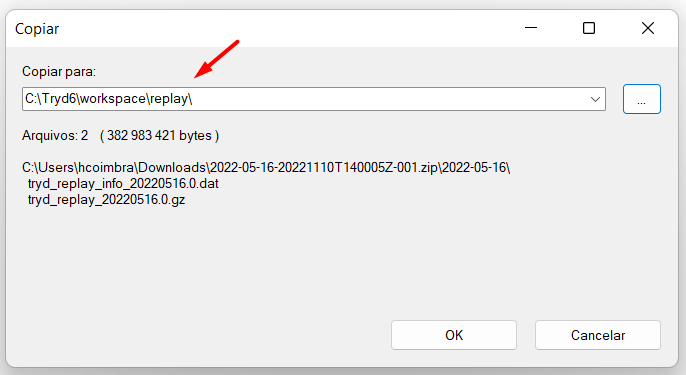
Task: Click into the C:\Tryd6\workspace\replay\ path field
Action: click(314, 99)
